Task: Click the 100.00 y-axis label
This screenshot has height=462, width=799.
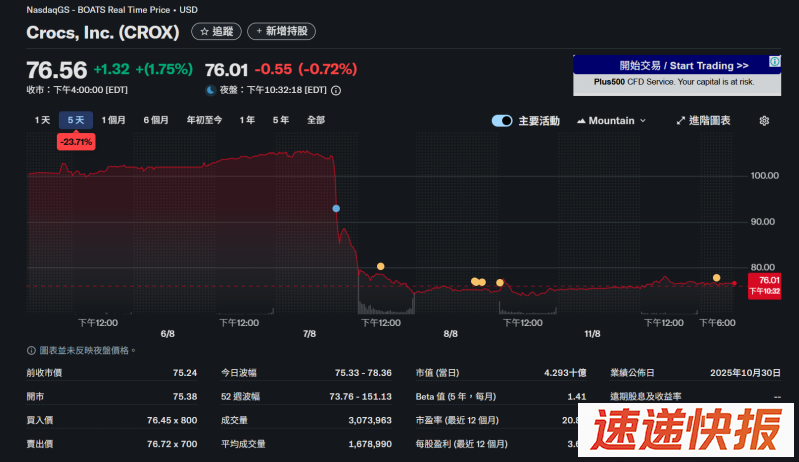Action: [764, 176]
